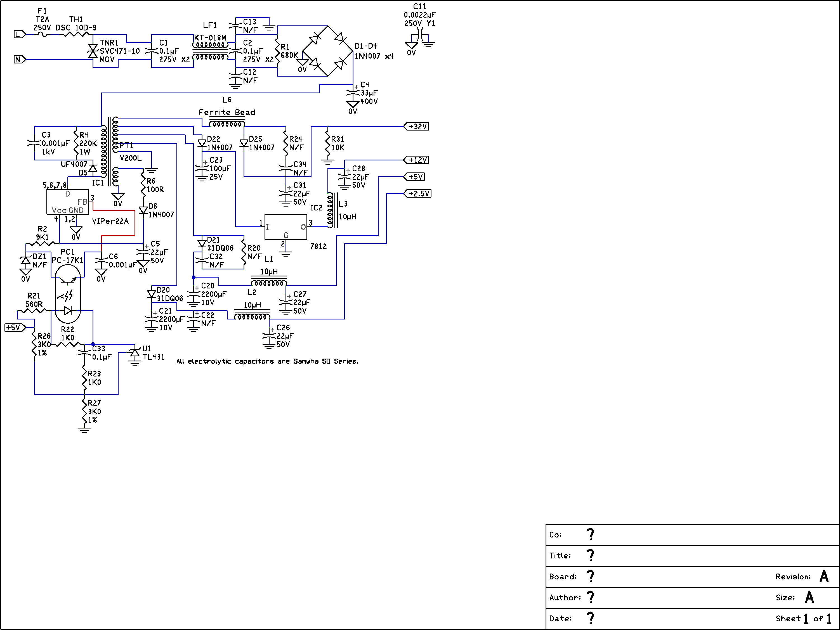Click the C23 100µF 25V capacitor

(202, 168)
